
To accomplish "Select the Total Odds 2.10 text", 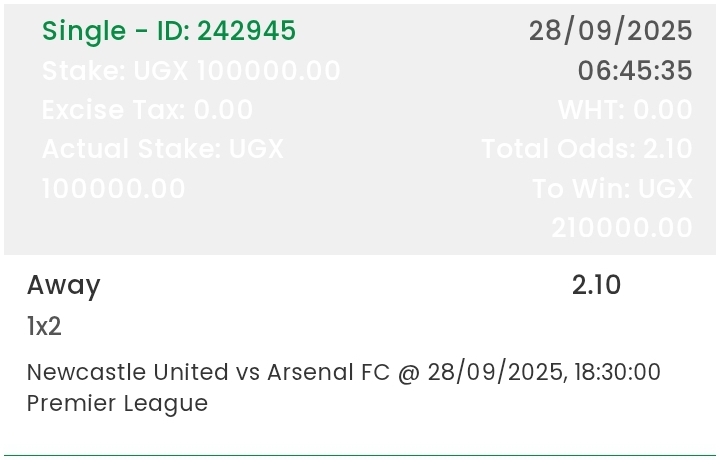I will point(586,149).
